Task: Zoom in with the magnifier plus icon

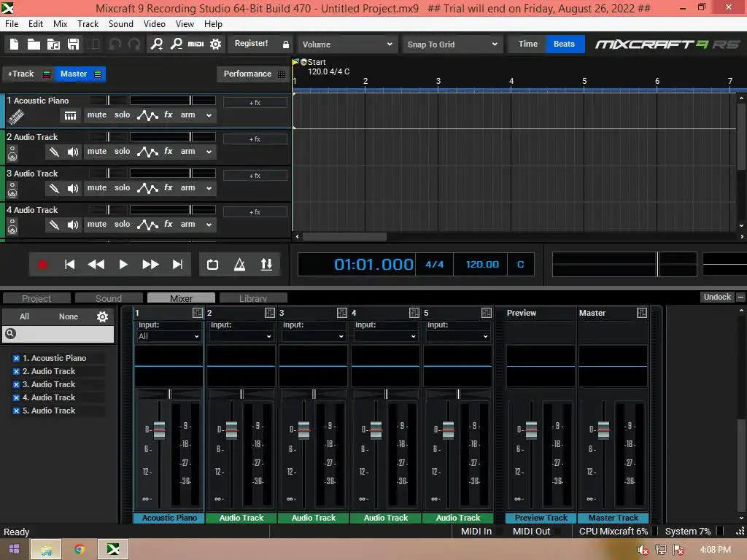Action: click(157, 44)
